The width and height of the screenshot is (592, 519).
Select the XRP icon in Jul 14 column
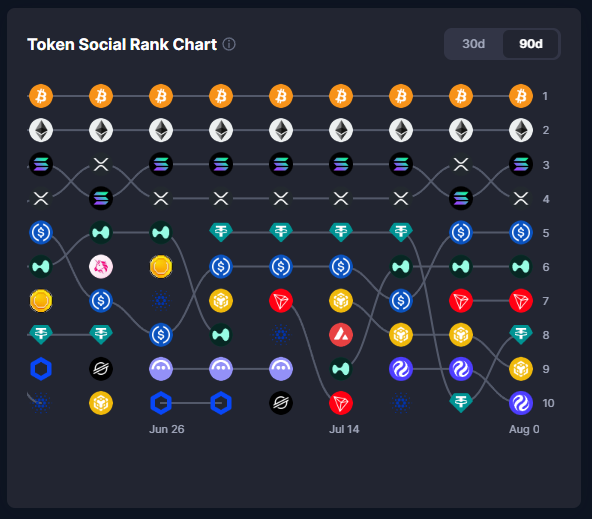(x=341, y=198)
